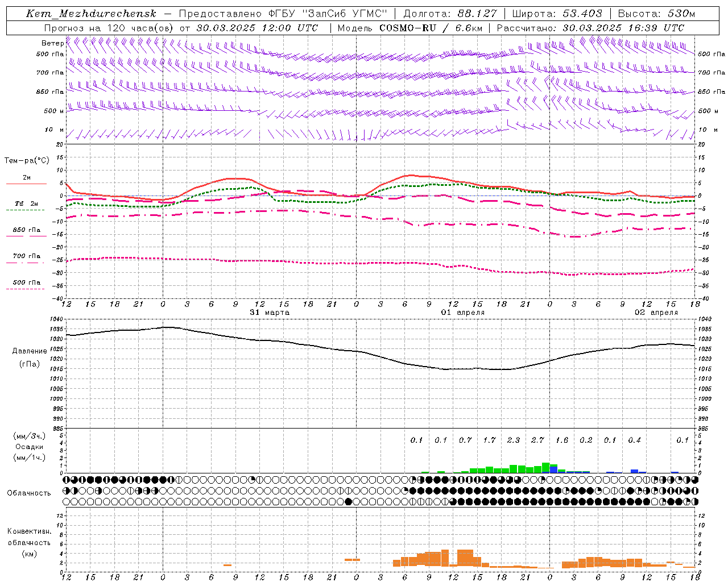Click the Конвективн. label
728x582 pixels.
(29, 531)
